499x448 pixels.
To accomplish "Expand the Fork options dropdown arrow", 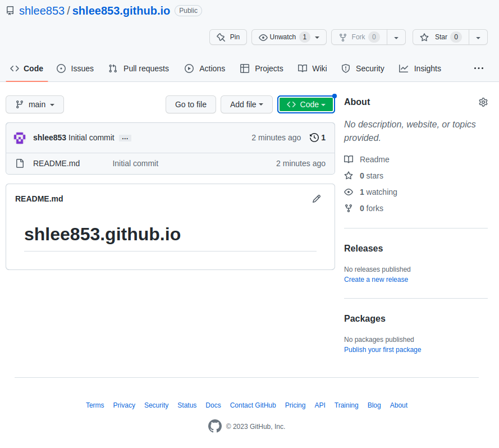I will click(x=396, y=37).
